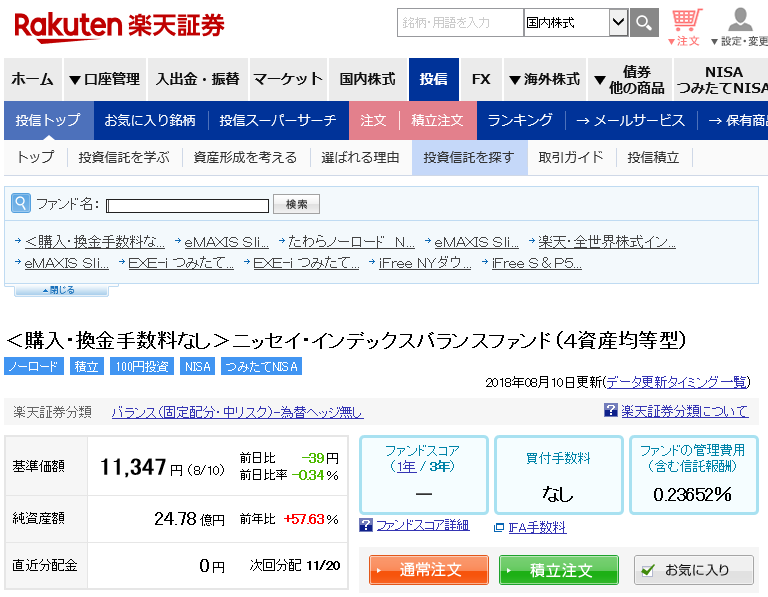Open the shopping cart 注文 icon
This screenshot has height=597, width=768.
pyautogui.click(x=685, y=27)
